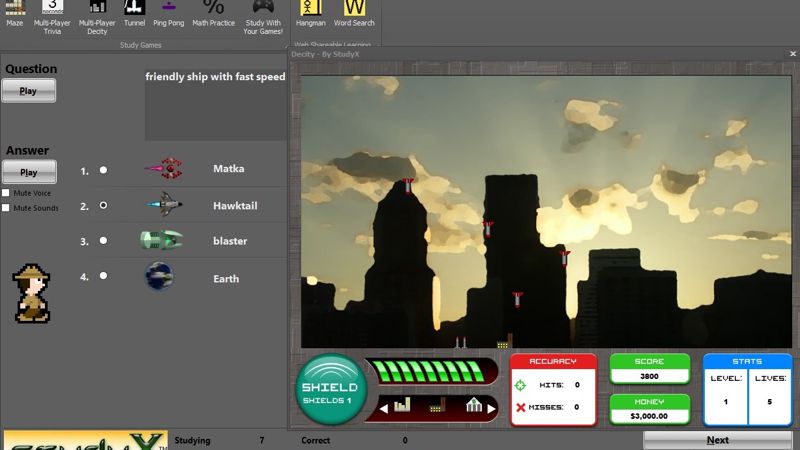Click the Lives stat value

(x=769, y=402)
